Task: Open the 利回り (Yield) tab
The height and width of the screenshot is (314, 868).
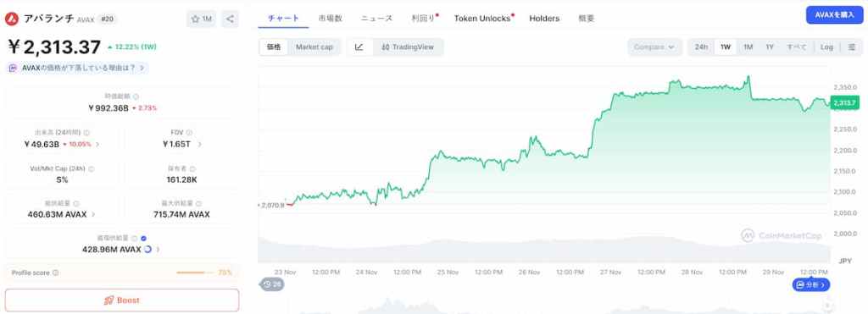Action: click(424, 19)
